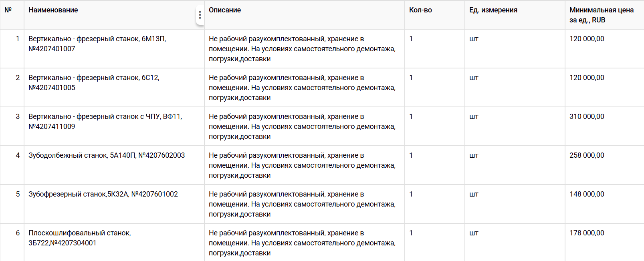
Task: Click the 6С12 milling machine name cell
Action: coord(94,83)
